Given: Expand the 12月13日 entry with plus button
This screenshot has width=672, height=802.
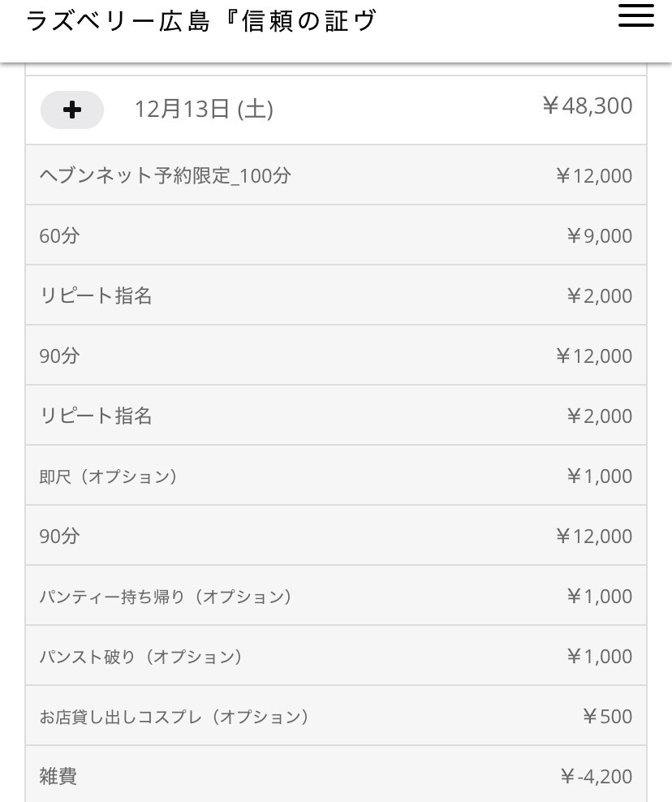Looking at the screenshot, I should 72,110.
